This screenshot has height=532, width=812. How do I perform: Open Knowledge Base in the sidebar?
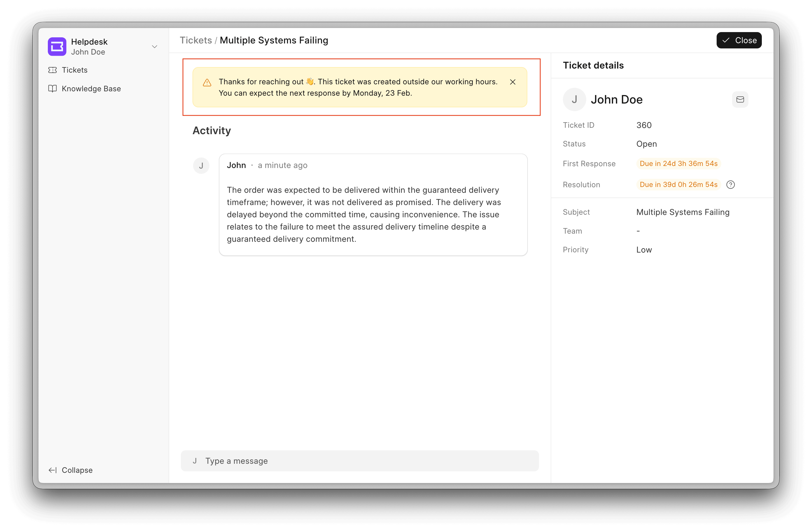(91, 89)
